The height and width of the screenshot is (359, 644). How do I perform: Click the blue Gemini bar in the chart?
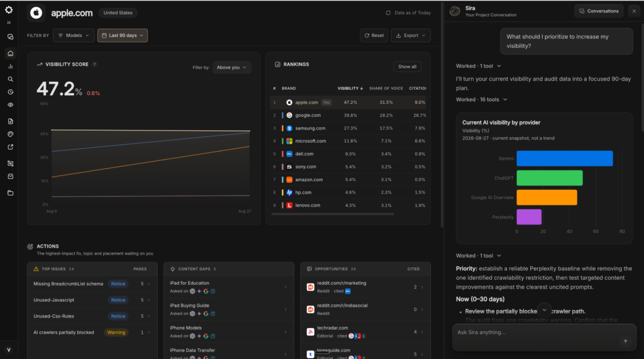click(x=565, y=158)
